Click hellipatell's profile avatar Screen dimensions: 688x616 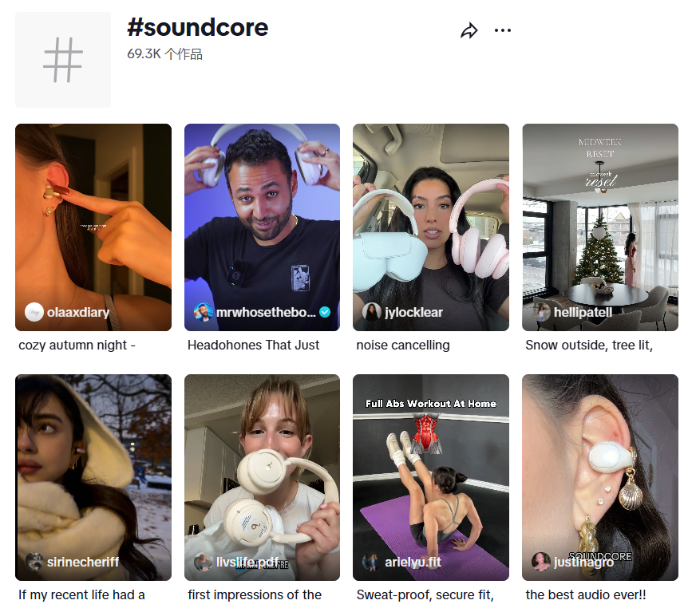point(541,312)
